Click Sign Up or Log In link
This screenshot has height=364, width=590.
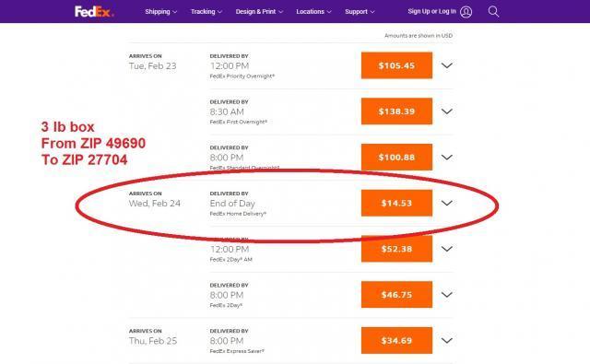[x=431, y=11]
